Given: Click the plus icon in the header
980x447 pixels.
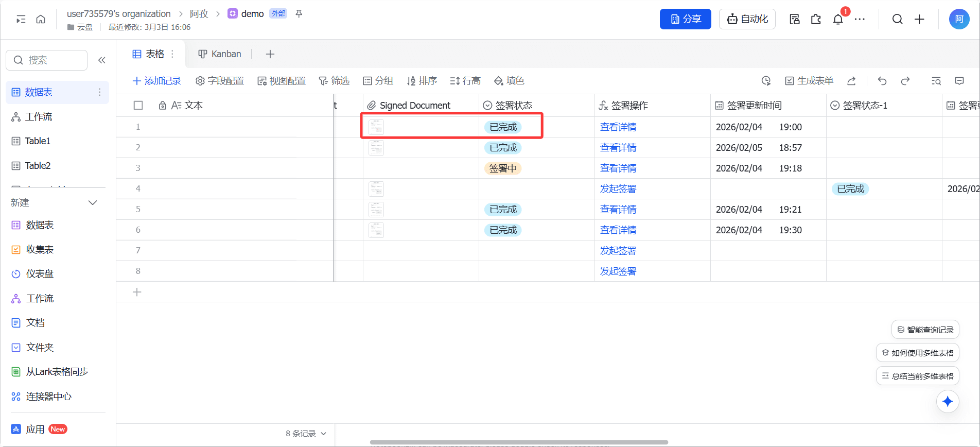Looking at the screenshot, I should tap(919, 19).
